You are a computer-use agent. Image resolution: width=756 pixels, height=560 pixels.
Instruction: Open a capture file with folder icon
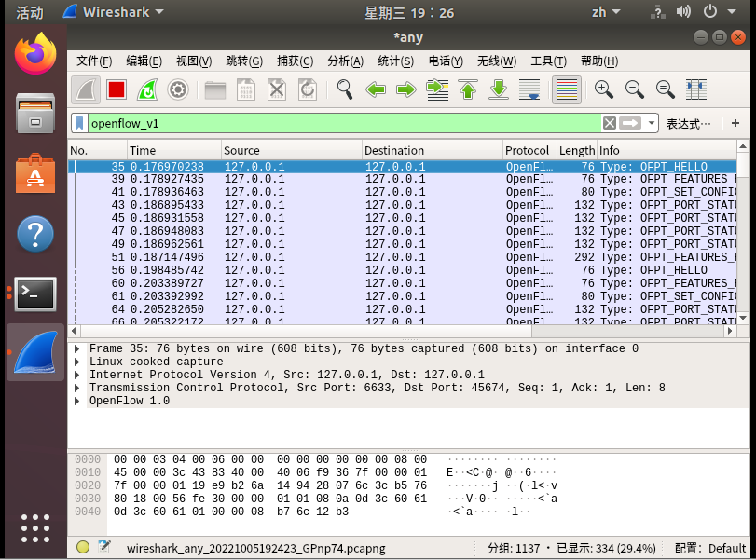[x=215, y=89]
